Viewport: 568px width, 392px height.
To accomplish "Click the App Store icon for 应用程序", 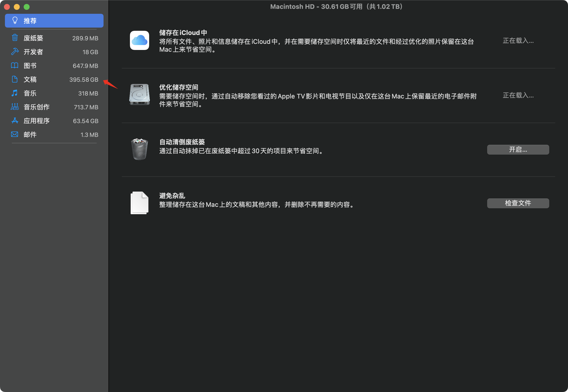I will click(15, 120).
